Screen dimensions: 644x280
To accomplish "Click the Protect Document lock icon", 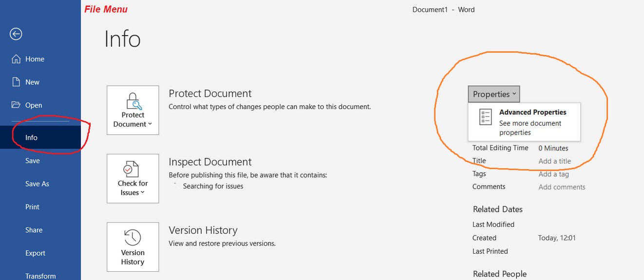I will (133, 101).
